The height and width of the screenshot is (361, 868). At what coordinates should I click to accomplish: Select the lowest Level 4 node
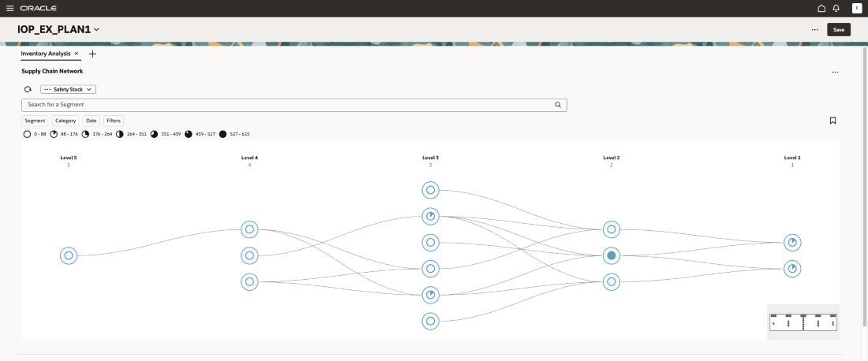249,282
